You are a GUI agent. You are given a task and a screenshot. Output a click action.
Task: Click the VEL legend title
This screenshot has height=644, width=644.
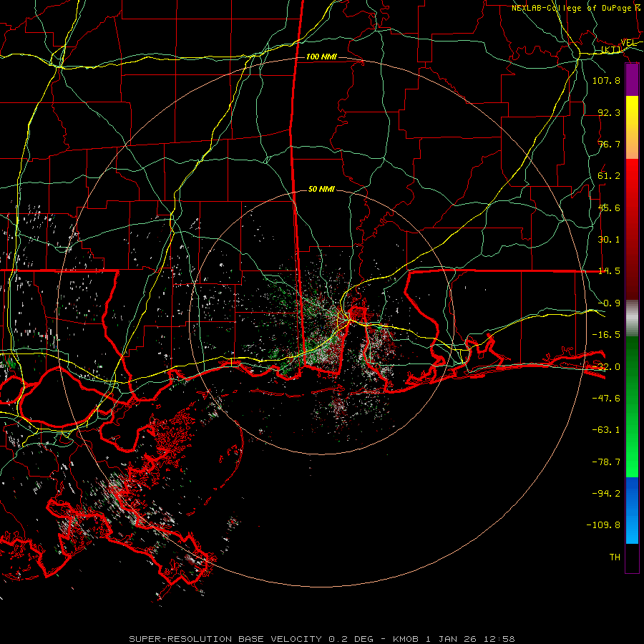click(x=629, y=43)
